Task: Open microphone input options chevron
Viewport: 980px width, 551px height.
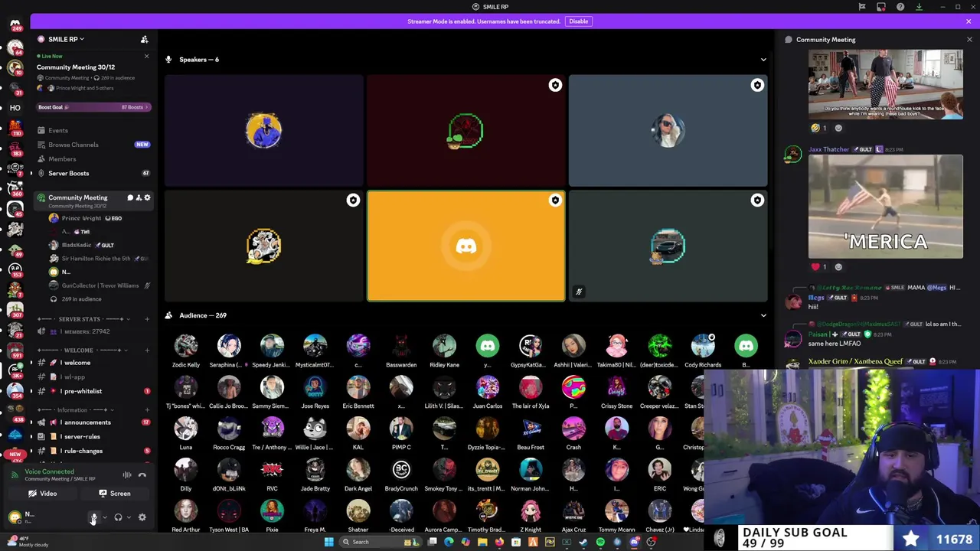Action: click(104, 518)
